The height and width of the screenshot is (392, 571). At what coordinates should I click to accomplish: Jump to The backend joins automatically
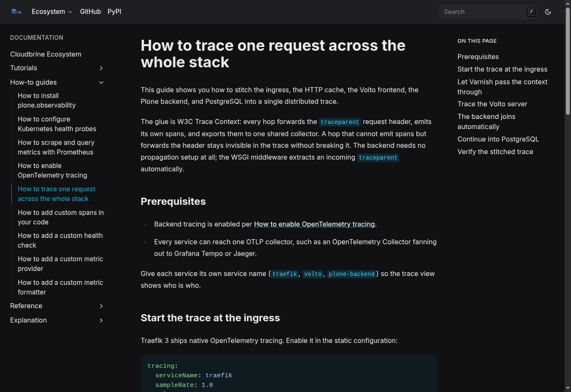pyautogui.click(x=486, y=121)
